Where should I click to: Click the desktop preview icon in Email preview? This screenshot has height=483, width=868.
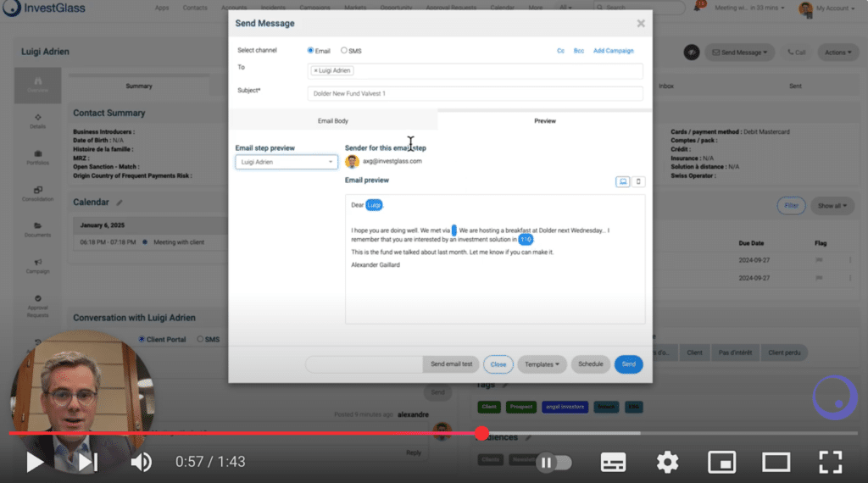coord(623,181)
